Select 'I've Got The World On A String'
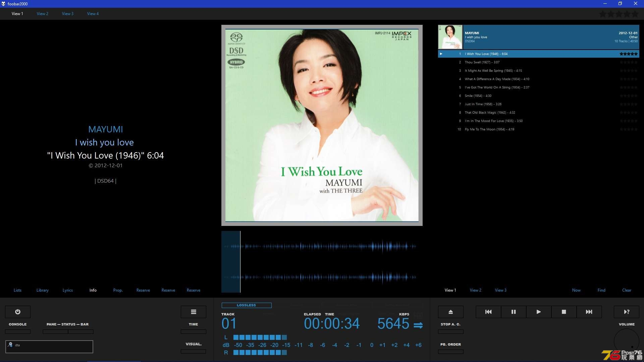 (x=539, y=87)
